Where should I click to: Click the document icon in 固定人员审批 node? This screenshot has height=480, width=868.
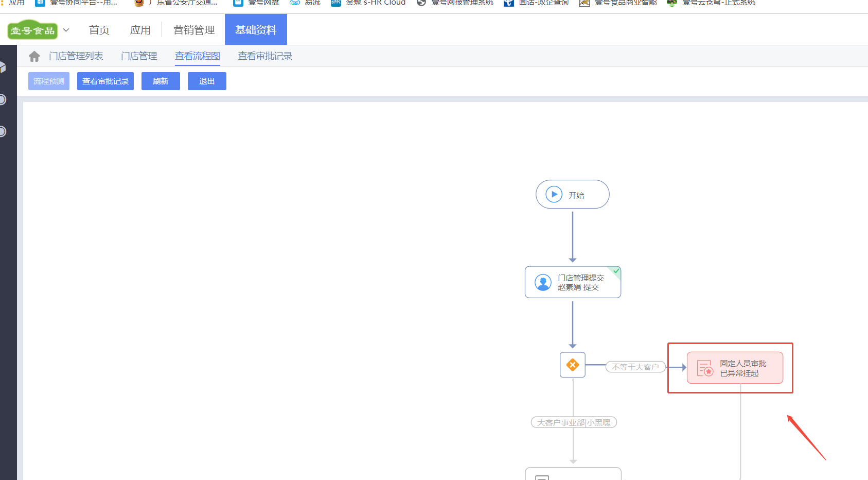click(x=704, y=368)
